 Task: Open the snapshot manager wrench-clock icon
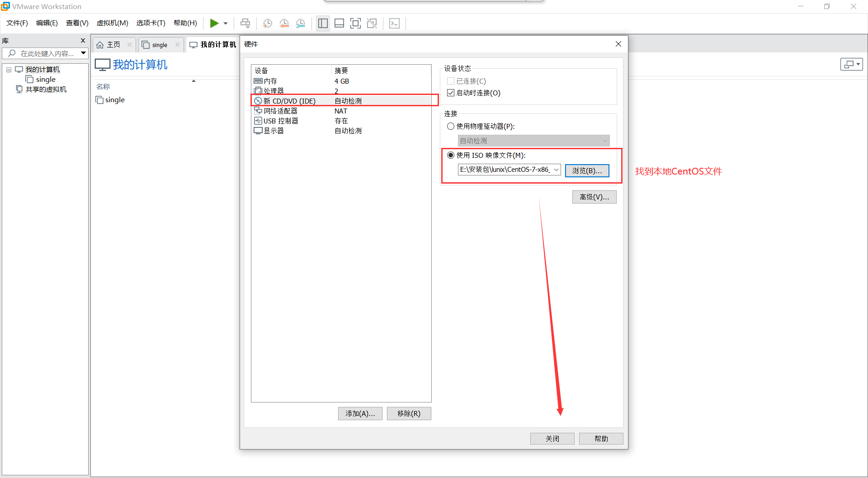[301, 24]
